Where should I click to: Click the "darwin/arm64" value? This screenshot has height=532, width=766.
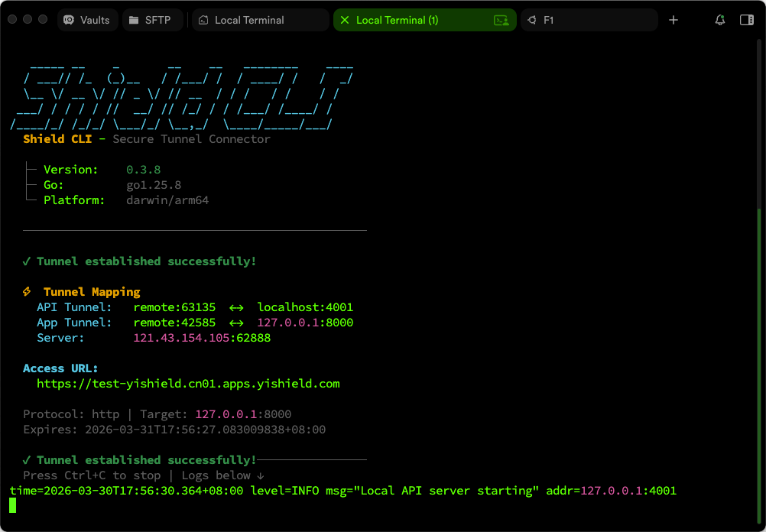[x=167, y=200]
